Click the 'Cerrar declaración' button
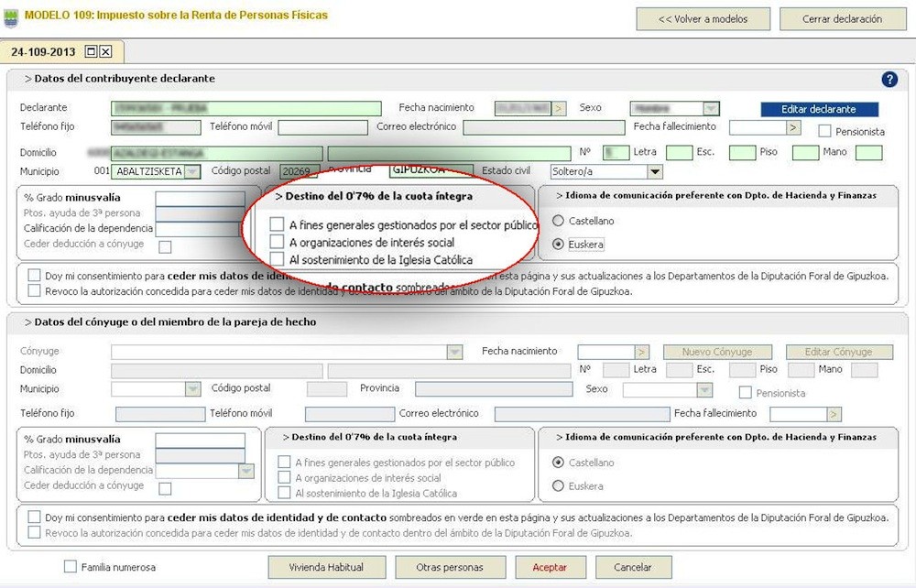This screenshot has width=916, height=588. point(842,18)
